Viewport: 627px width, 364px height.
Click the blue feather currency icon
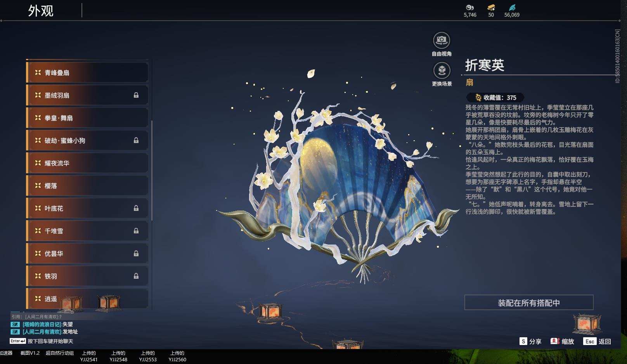512,7
